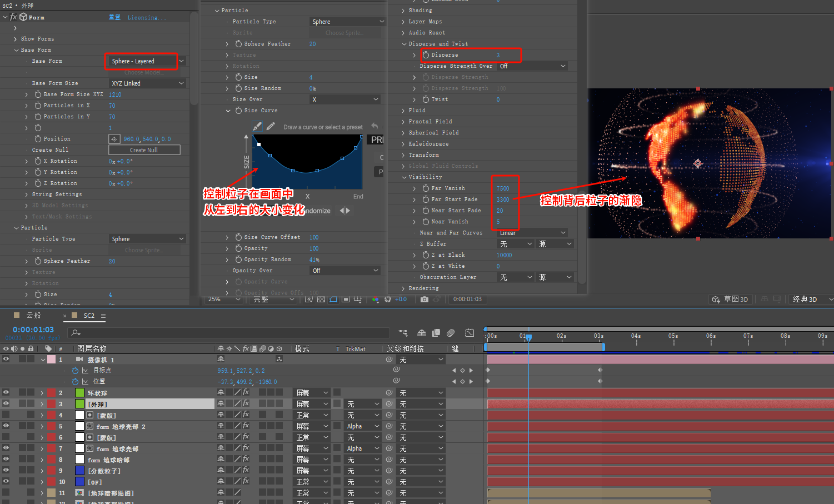
Task: Open Opacity Over Off dropdown
Action: (344, 271)
